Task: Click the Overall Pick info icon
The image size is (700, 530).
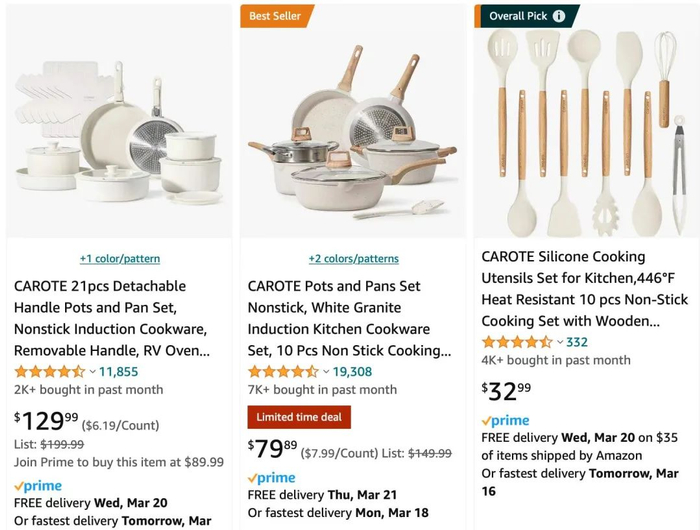Action: [x=559, y=16]
